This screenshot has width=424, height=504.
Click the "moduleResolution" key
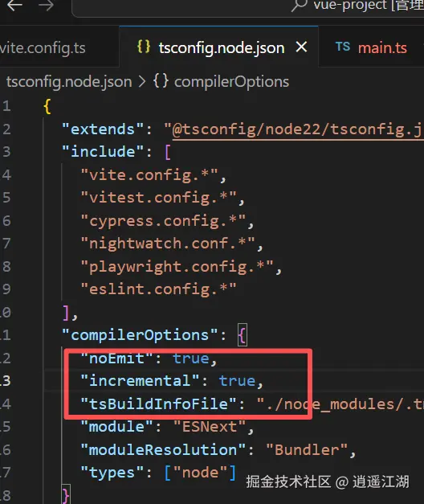tap(163, 449)
